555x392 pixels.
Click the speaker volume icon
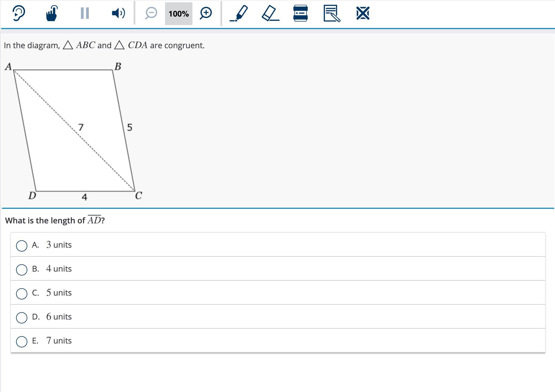118,13
